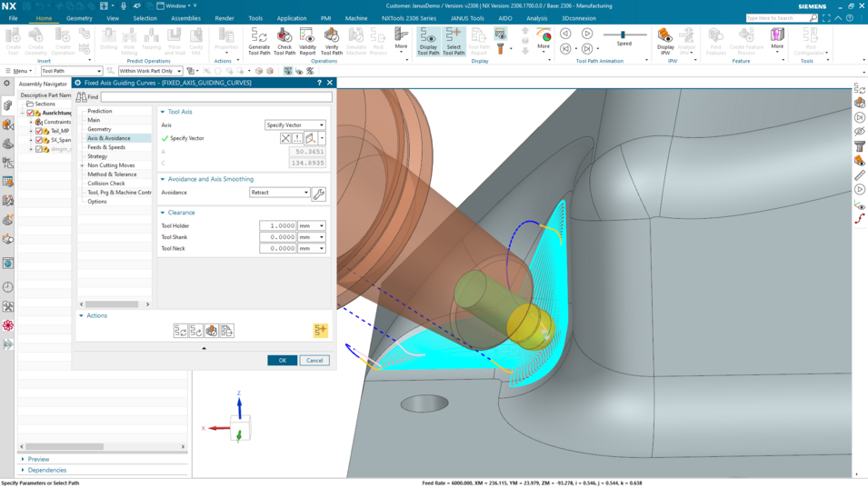Viewport: 868px width, 488px height.
Task: Open the Avoidance Retract dropdown
Action: pos(280,193)
